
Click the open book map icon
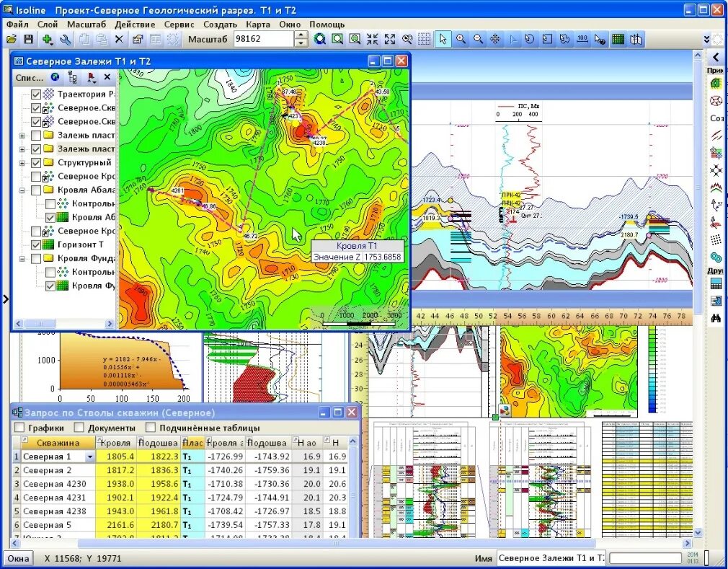[636, 40]
